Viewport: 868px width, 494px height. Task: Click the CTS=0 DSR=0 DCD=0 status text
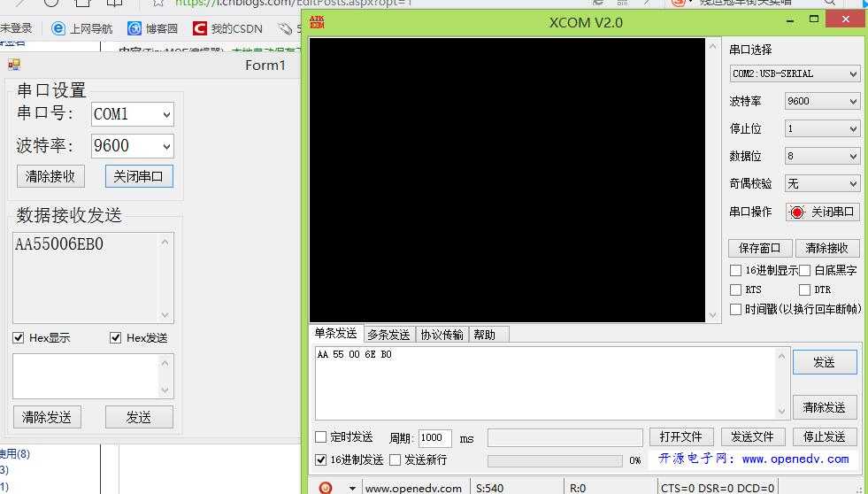(x=718, y=488)
